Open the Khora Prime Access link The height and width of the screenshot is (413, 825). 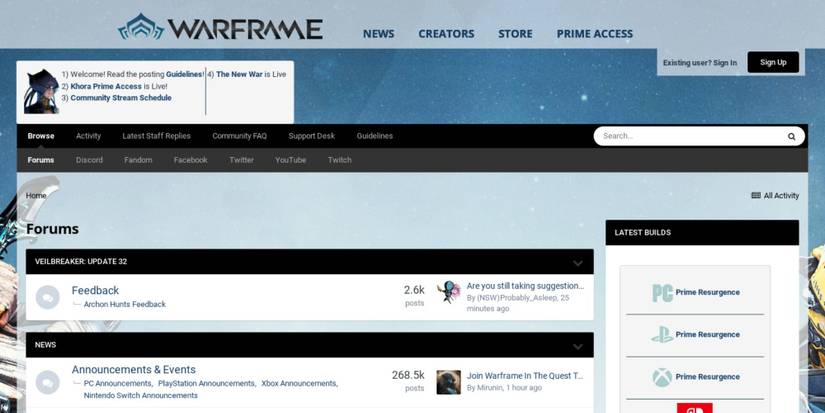pyautogui.click(x=106, y=86)
